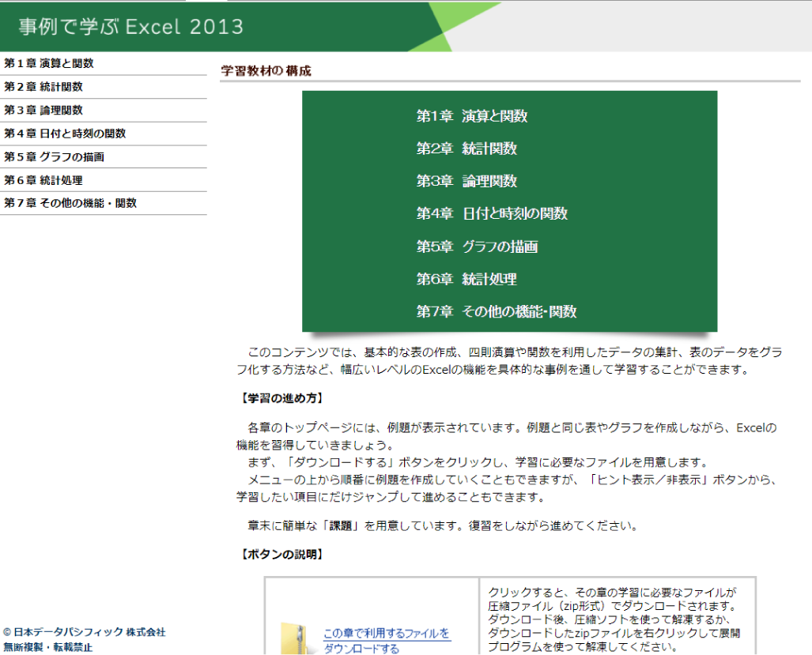This screenshot has height=655, width=812.
Task: Click the この章で利用するファイルをダウンロードする link
Action: [x=386, y=641]
